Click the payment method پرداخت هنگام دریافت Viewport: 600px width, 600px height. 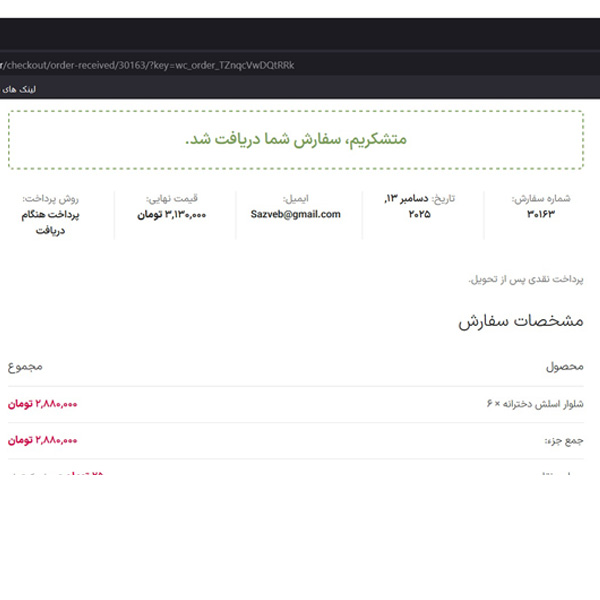tap(50, 222)
